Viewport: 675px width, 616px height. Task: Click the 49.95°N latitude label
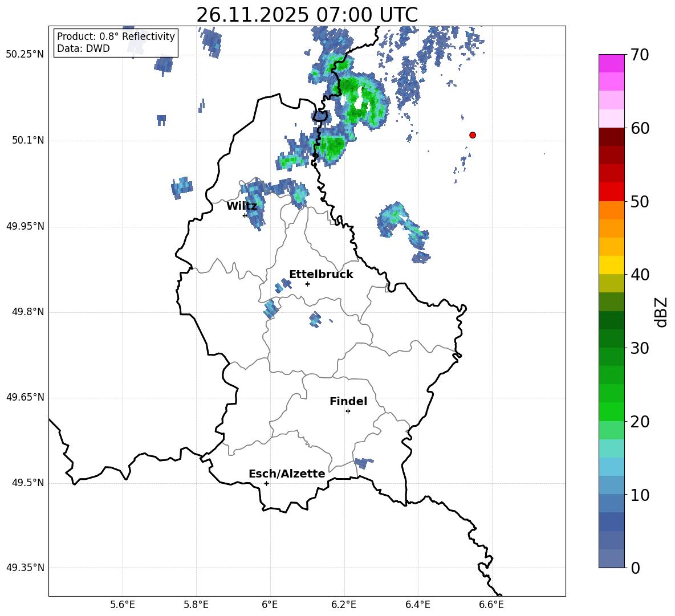[25, 226]
